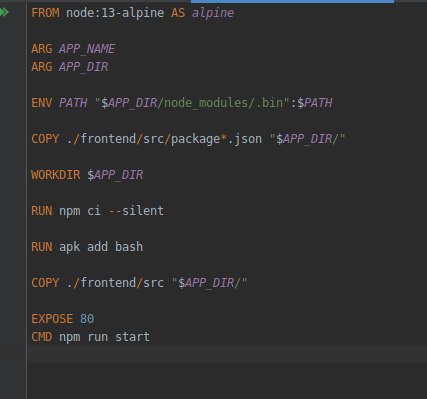Image resolution: width=427 pixels, height=399 pixels.
Task: Place cursor on highlighted empty last line
Action: [227, 354]
